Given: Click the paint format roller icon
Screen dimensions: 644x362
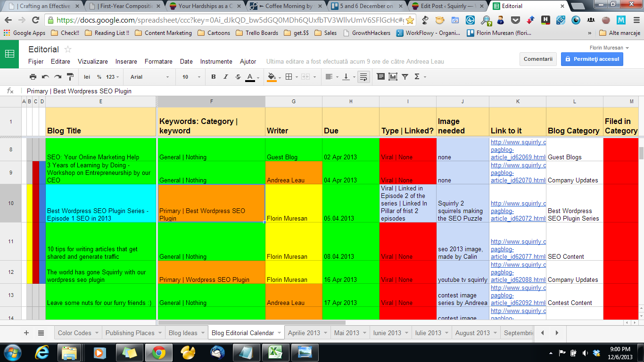Looking at the screenshot, I should (70, 77).
